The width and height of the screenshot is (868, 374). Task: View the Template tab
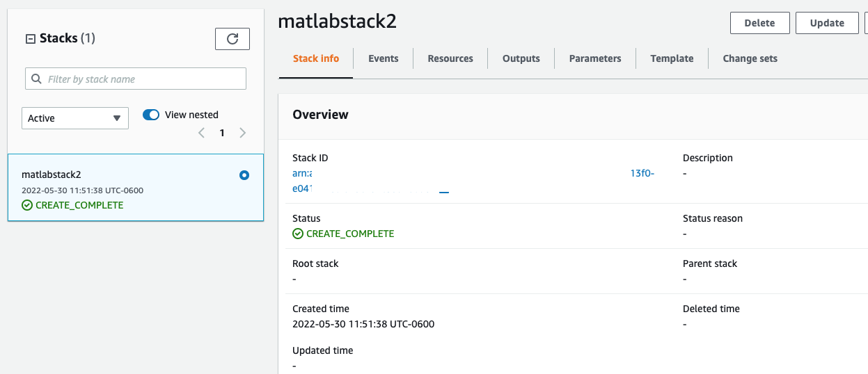coord(672,58)
